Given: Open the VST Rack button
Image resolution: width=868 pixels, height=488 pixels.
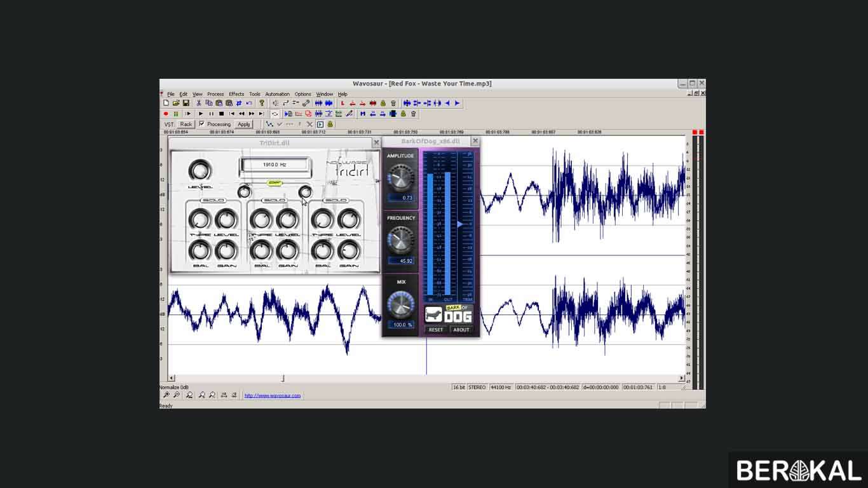Looking at the screenshot, I should pyautogui.click(x=186, y=125).
